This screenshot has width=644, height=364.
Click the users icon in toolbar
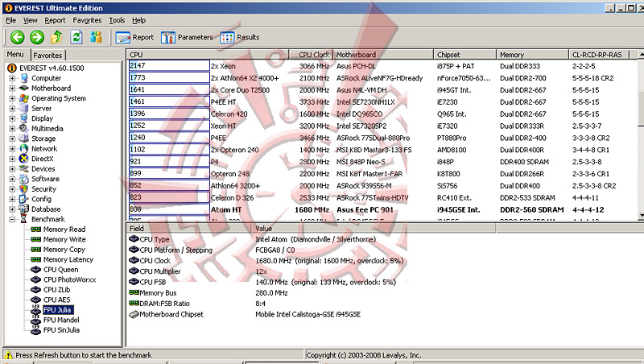[x=96, y=37]
